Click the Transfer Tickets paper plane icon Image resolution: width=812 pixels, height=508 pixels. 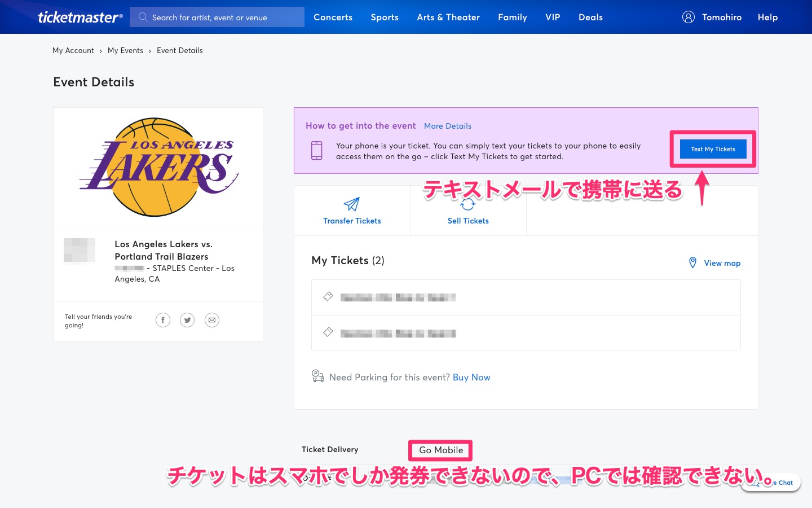(x=352, y=204)
